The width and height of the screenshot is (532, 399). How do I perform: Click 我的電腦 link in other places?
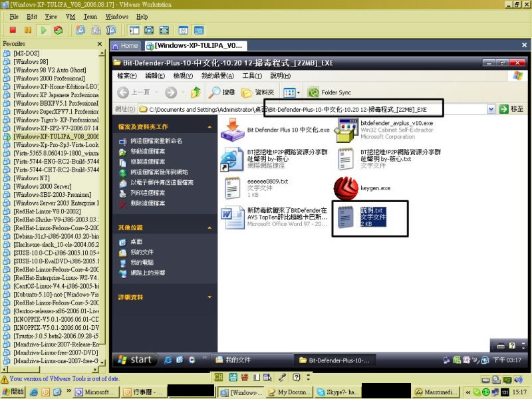click(142, 263)
